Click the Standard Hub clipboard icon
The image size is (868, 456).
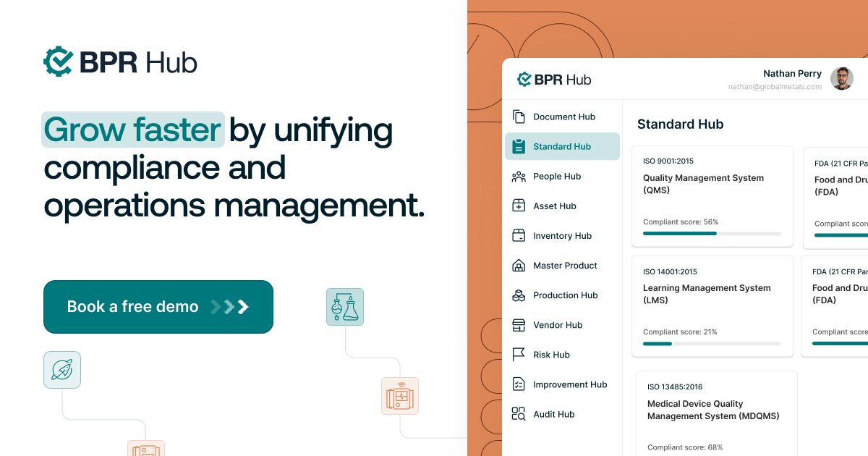tap(519, 146)
